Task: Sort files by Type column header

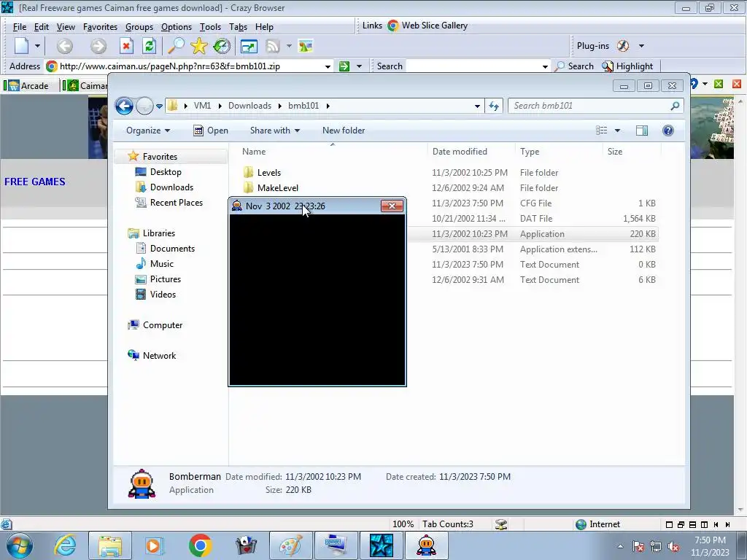Action: point(530,152)
